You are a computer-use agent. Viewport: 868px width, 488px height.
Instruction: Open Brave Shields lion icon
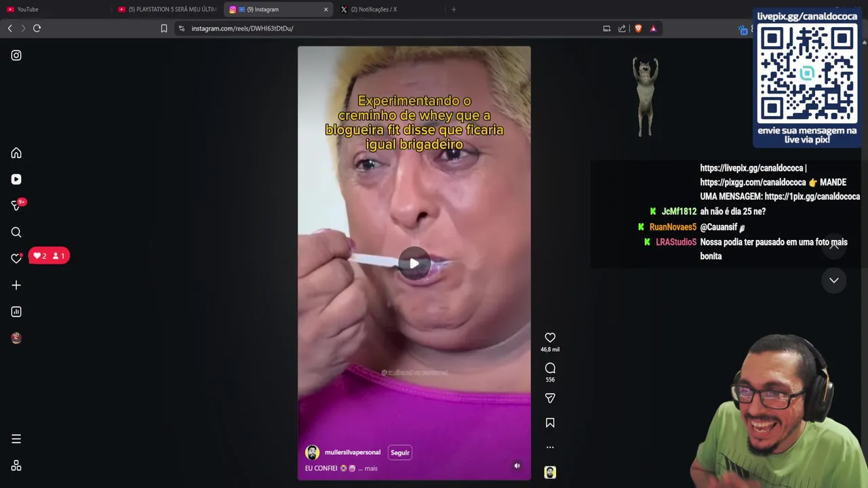pos(638,28)
